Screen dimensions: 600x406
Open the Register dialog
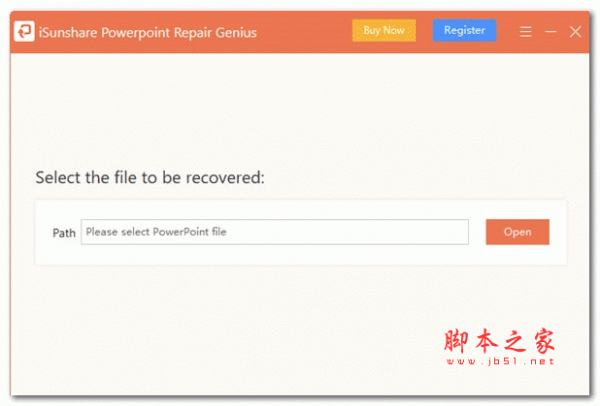coord(465,30)
